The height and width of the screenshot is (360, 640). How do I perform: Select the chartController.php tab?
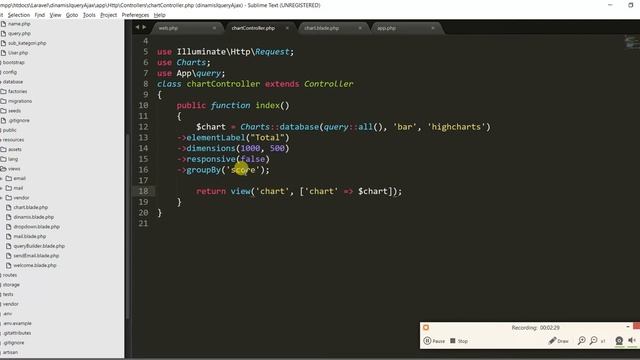[260, 28]
